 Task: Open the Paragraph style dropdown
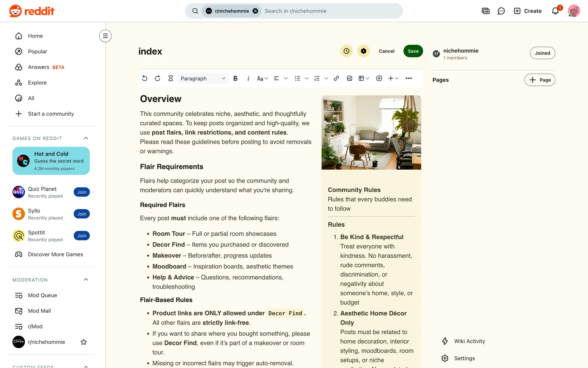tap(203, 78)
